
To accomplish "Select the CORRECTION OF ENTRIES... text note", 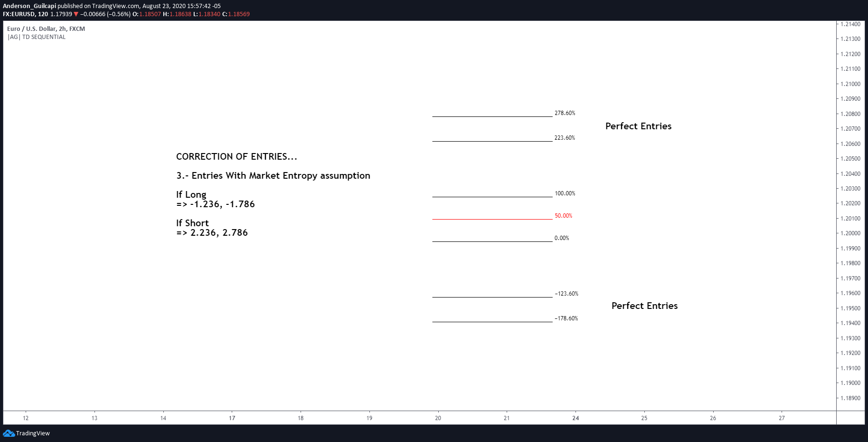I will (236, 157).
